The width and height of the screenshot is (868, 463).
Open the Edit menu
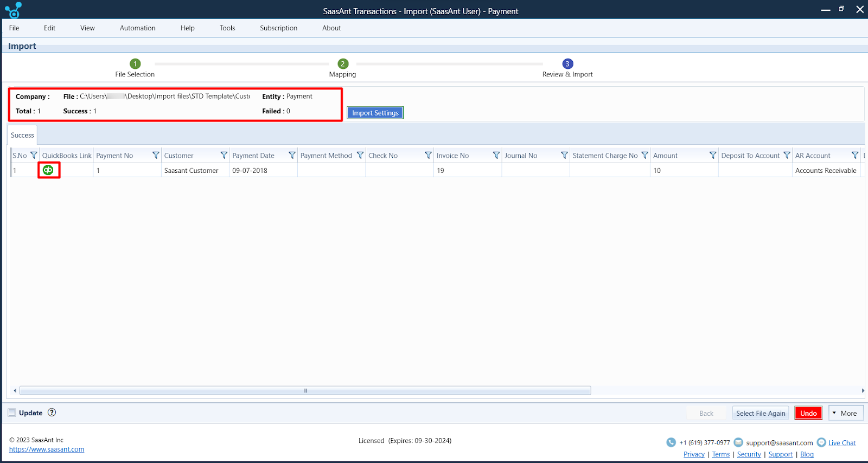[x=49, y=28]
